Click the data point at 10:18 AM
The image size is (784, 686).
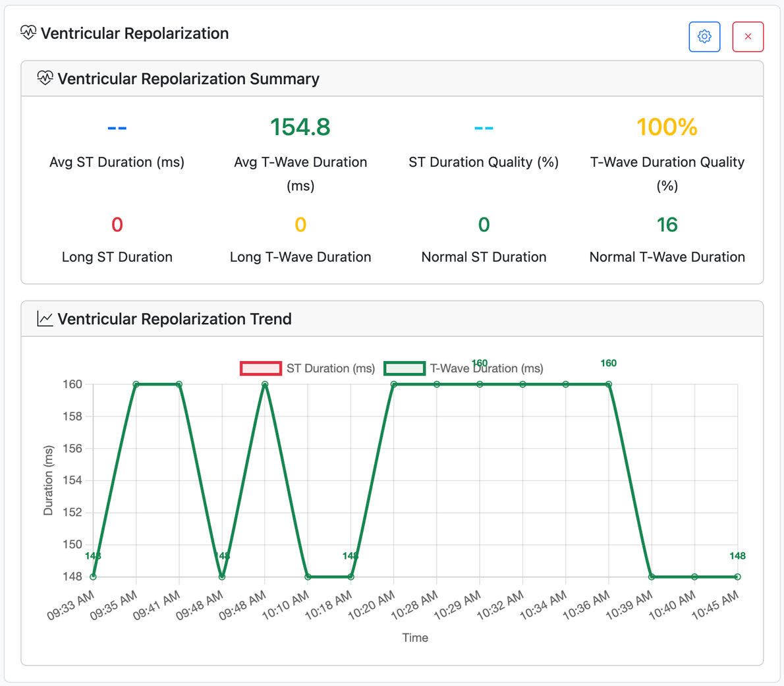point(351,577)
